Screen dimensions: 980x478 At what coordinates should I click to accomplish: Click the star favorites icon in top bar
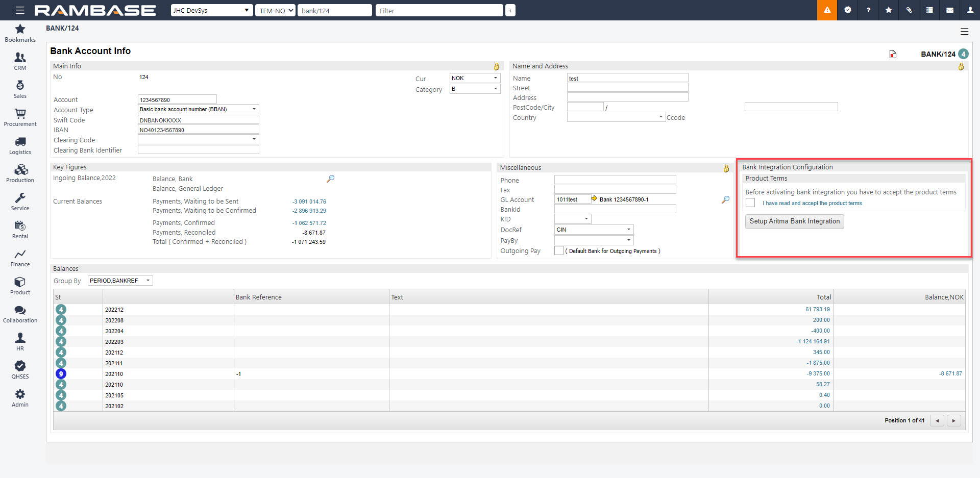pyautogui.click(x=888, y=10)
